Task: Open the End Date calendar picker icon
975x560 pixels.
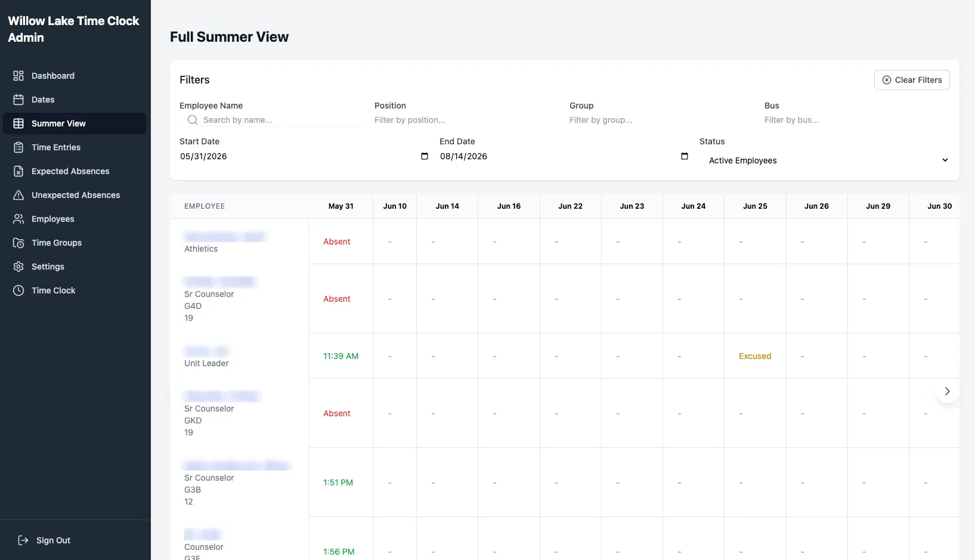Action: (x=685, y=156)
